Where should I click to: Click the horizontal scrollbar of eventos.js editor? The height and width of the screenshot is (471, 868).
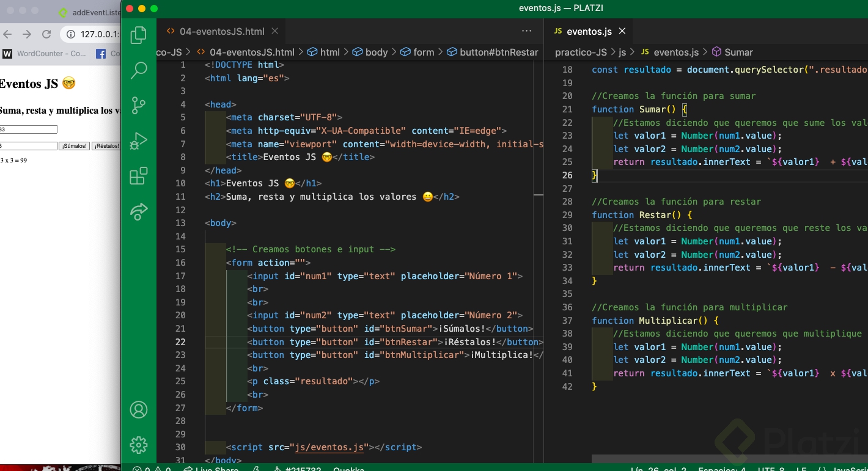730,458
